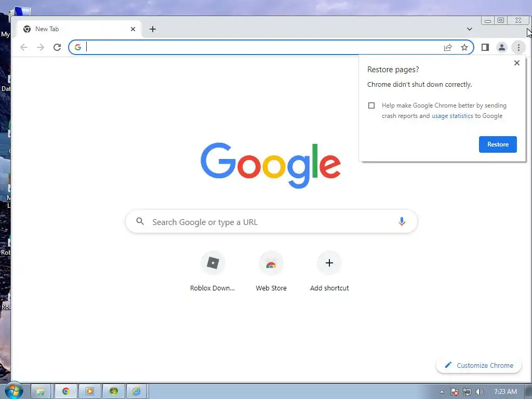The height and width of the screenshot is (399, 532).
Task: Open the profile avatar icon
Action: point(501,47)
